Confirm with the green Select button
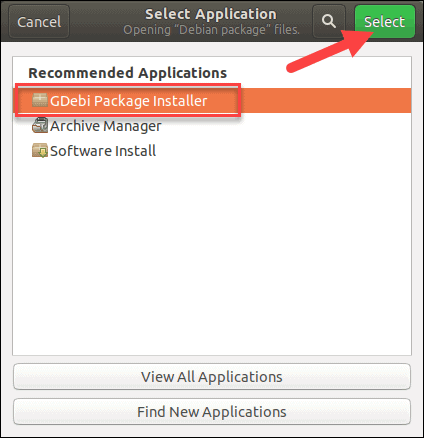 pos(385,21)
